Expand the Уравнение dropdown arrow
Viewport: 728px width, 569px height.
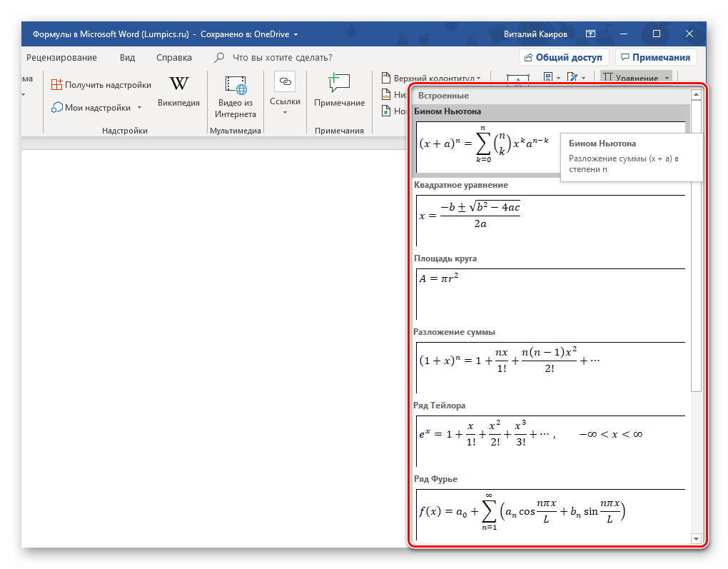667,78
